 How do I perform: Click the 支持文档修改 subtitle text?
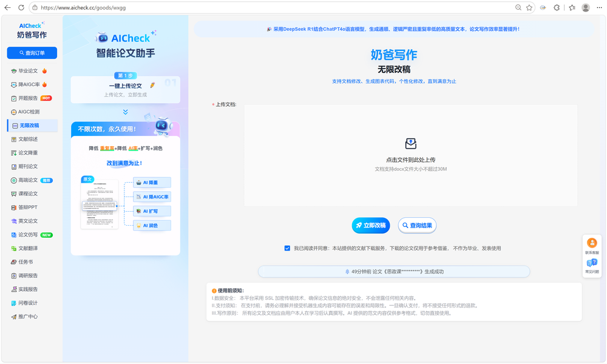[x=394, y=81]
